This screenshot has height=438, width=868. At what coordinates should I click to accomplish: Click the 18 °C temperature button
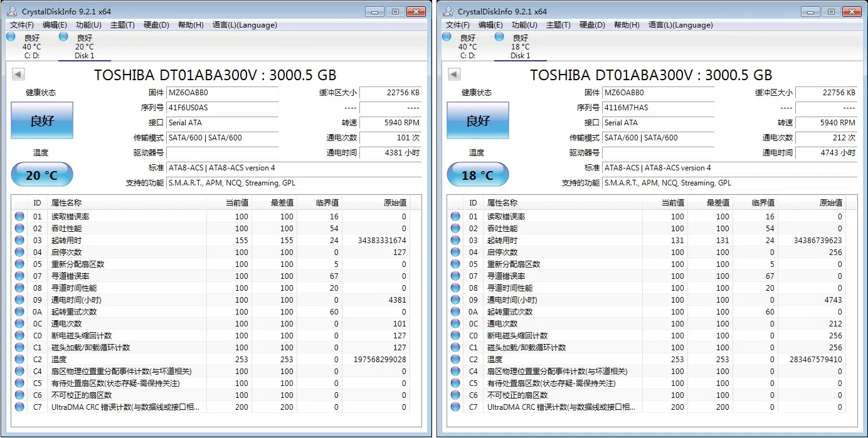pos(478,175)
